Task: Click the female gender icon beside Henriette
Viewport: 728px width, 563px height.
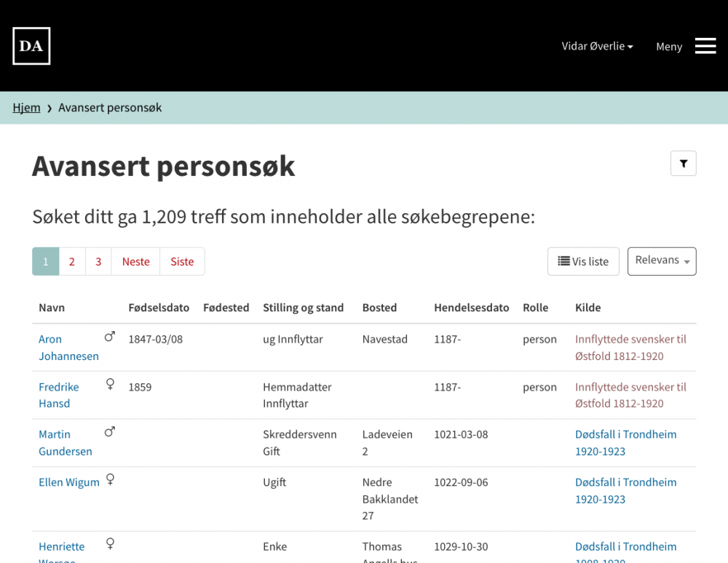Action: tap(110, 543)
